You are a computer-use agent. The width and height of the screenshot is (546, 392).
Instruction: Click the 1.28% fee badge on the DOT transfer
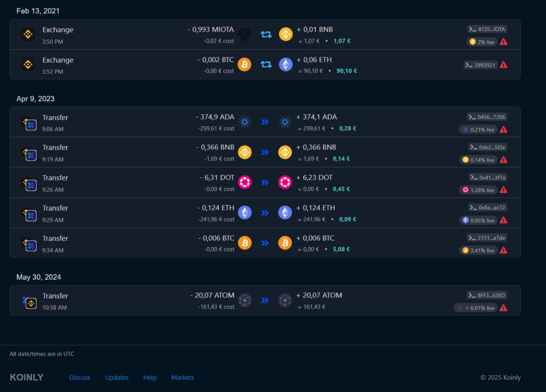[478, 190]
